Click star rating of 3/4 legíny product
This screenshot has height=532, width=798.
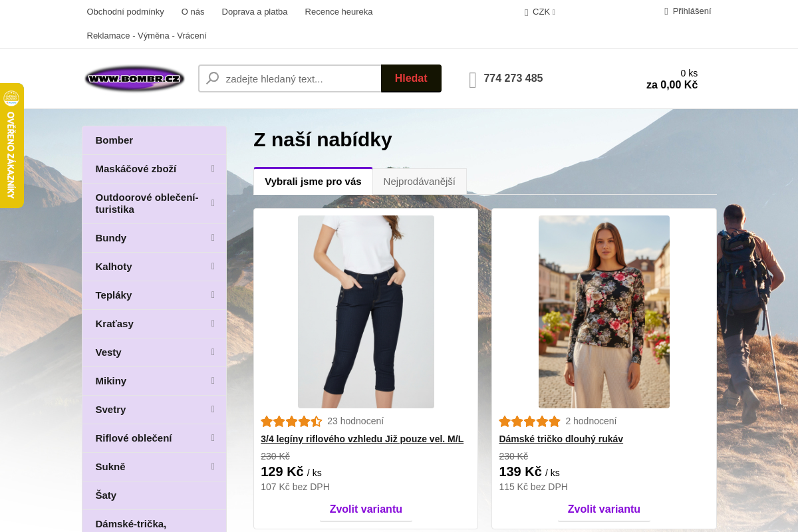click(x=291, y=421)
